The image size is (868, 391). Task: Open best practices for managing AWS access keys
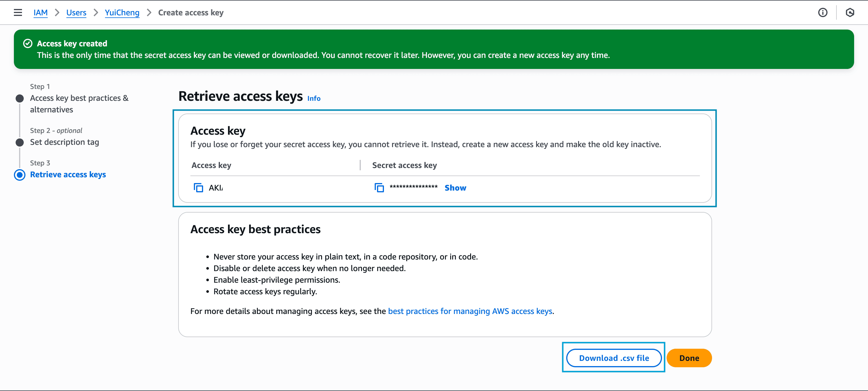(x=470, y=311)
